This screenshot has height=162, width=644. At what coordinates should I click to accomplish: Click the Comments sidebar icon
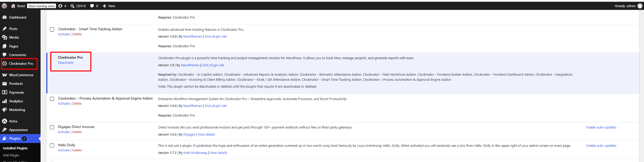pyautogui.click(x=4, y=55)
